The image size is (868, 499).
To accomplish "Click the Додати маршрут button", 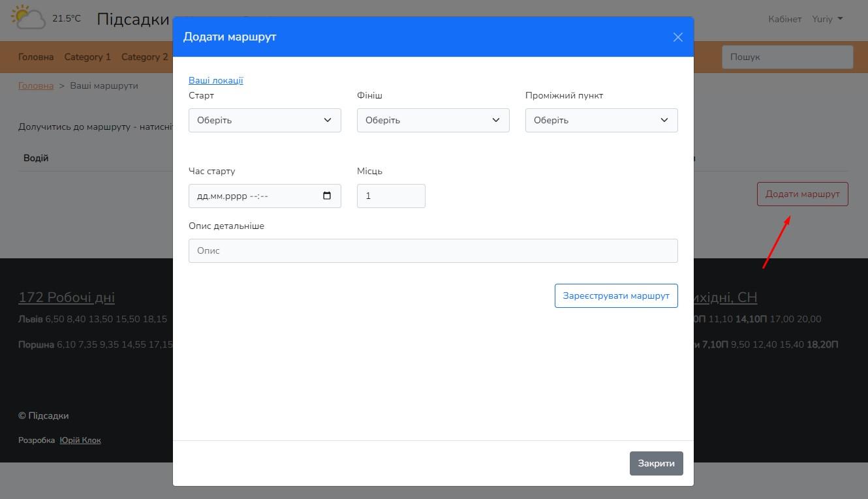I will [x=802, y=194].
